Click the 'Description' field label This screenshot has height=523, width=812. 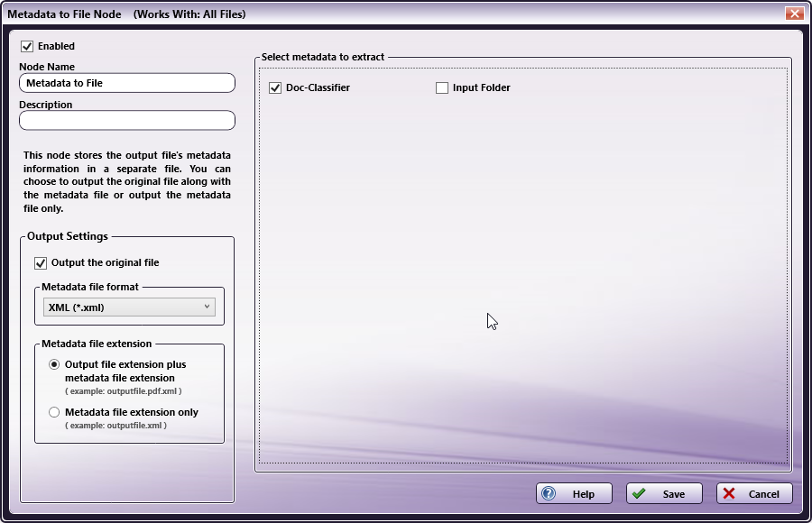[x=46, y=105]
